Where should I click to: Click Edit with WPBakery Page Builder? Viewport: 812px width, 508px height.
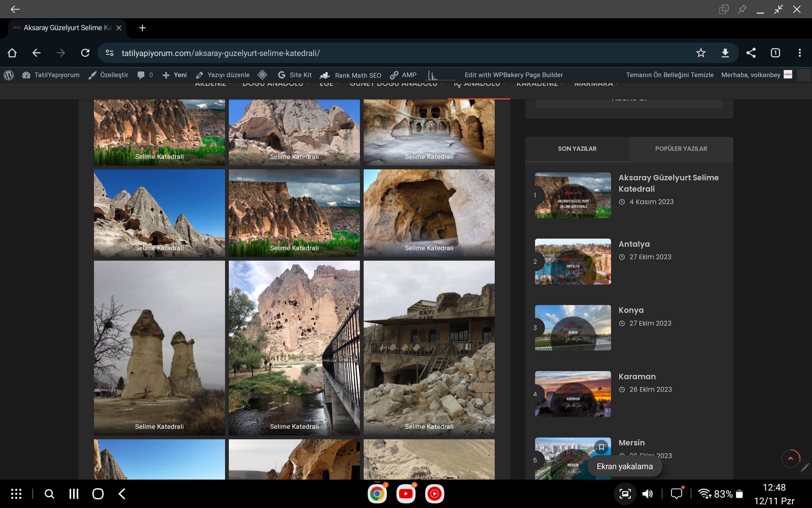pos(514,75)
